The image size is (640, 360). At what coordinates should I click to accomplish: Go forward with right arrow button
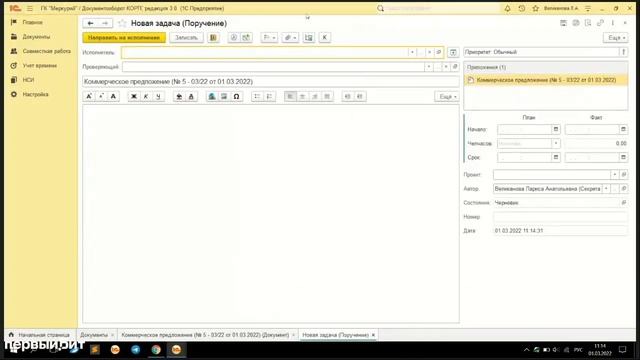tap(105, 23)
